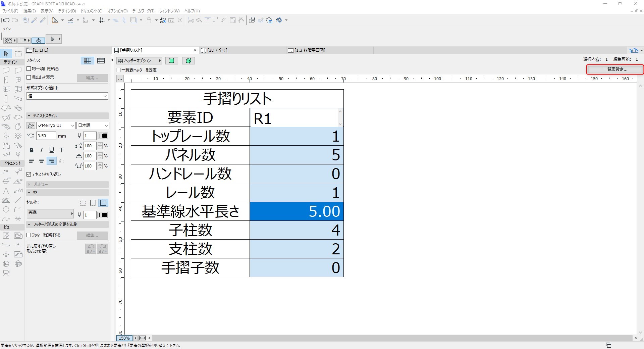Select the Marquee tool in toolbox

pos(18,54)
